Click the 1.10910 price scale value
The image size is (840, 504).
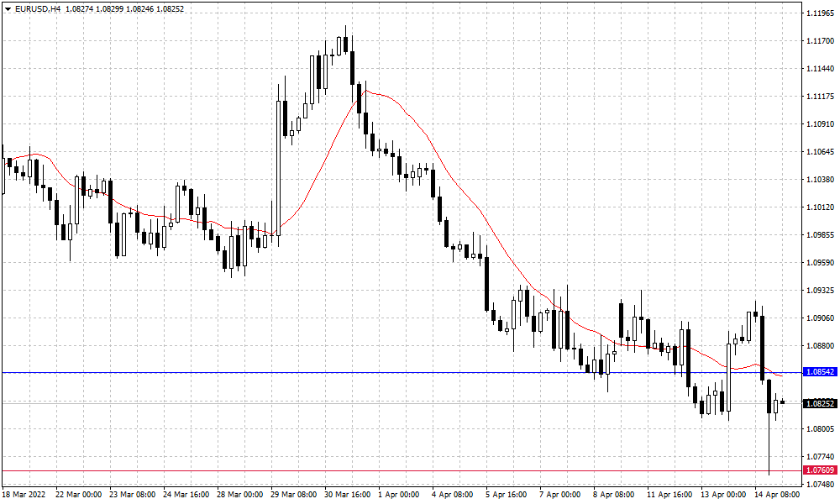[820, 124]
